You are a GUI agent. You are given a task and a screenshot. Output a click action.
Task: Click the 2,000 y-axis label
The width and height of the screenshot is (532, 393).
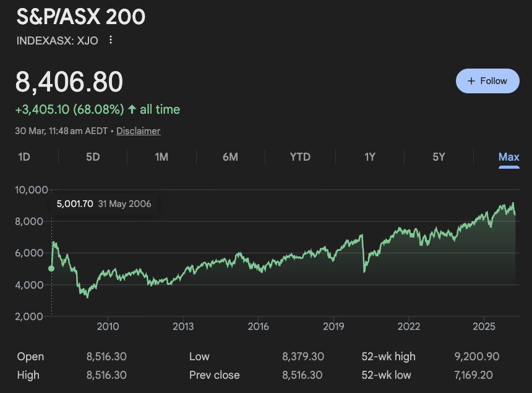pos(29,316)
